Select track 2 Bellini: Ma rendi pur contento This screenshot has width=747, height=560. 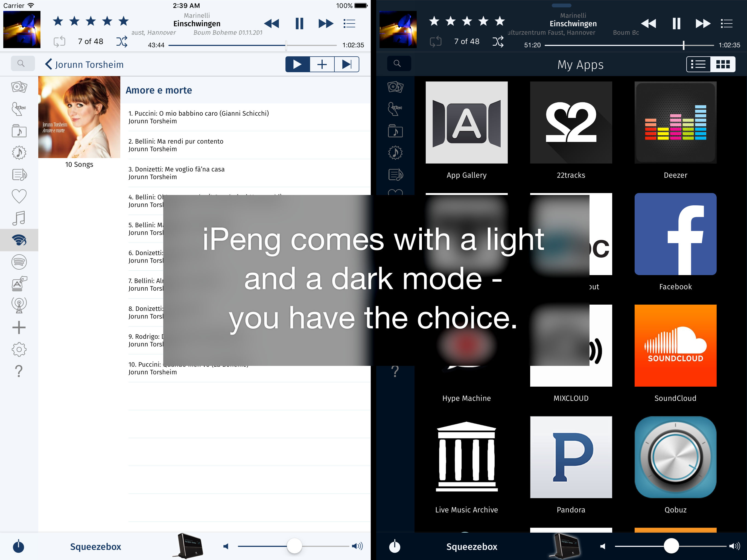(249, 145)
